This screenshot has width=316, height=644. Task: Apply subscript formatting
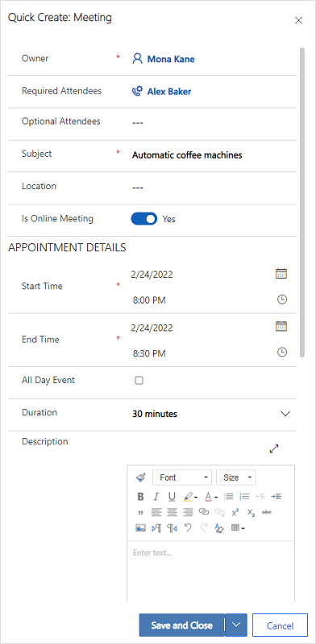point(251,512)
